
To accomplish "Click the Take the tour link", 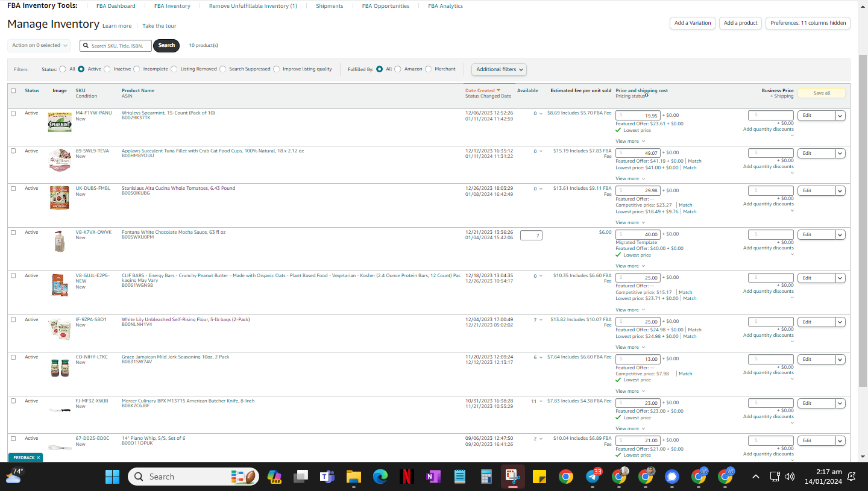I will click(160, 26).
